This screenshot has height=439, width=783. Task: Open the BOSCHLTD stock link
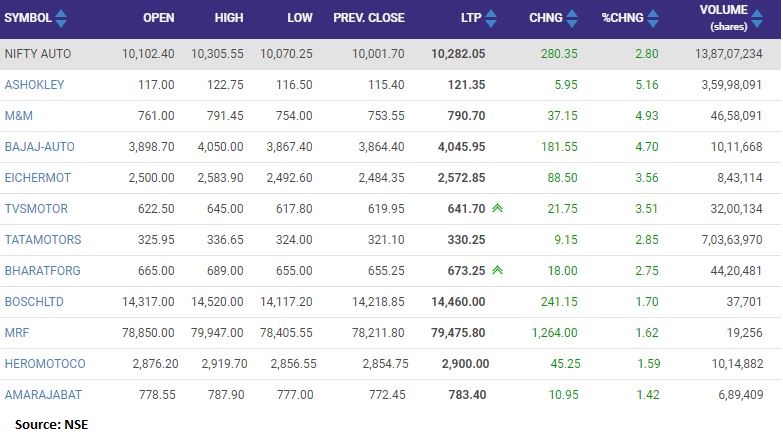(x=34, y=302)
